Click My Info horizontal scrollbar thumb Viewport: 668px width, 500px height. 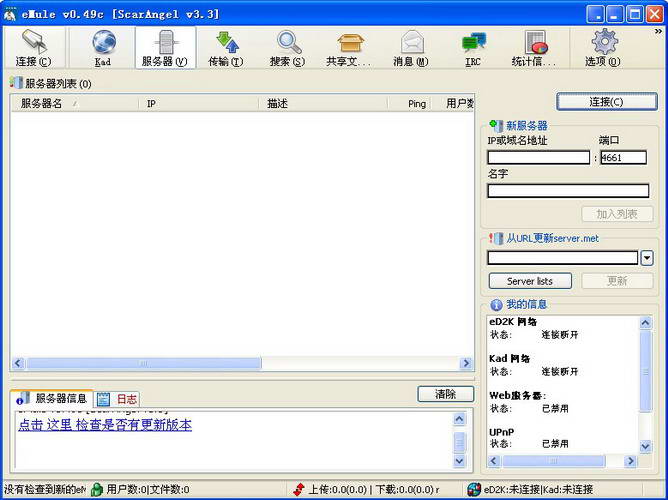(553, 461)
